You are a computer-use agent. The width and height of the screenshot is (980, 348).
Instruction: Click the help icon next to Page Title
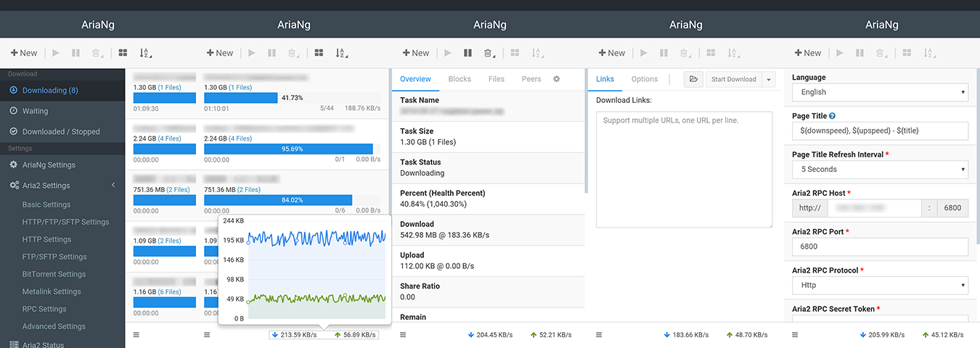coord(832,116)
